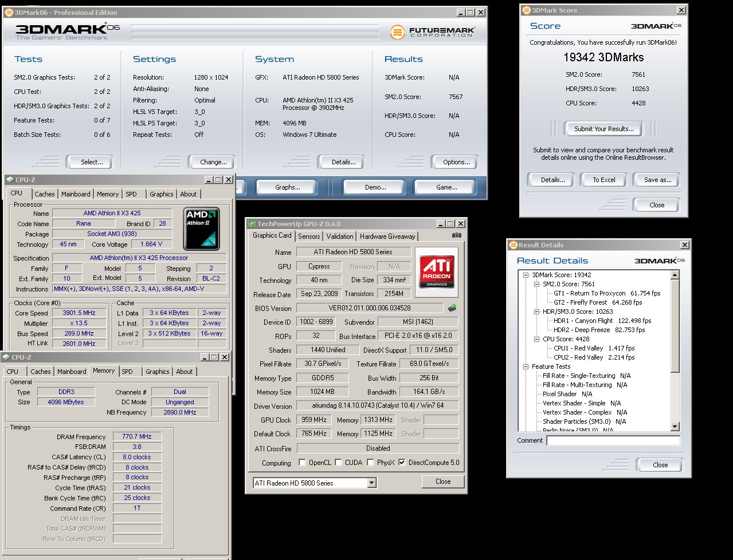
Task: Click the Driver Version field in GPU-Z
Action: [x=377, y=405]
